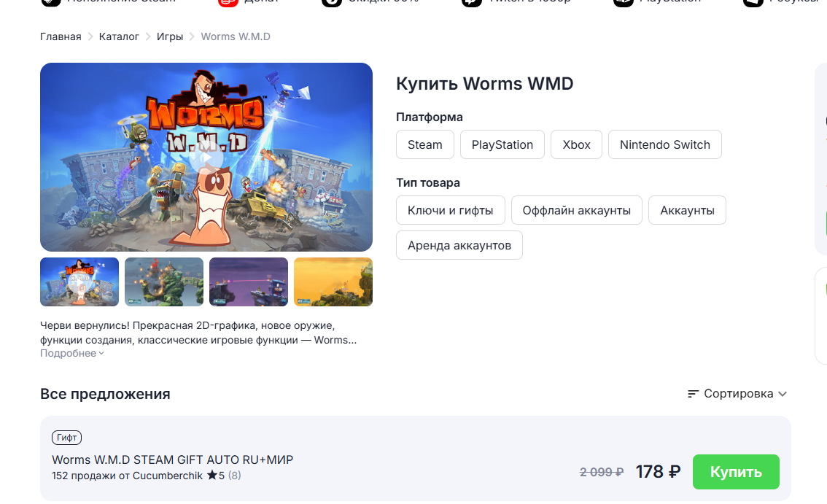
Task: Open the fourth thumbnail with yellow sky
Action: tap(333, 282)
